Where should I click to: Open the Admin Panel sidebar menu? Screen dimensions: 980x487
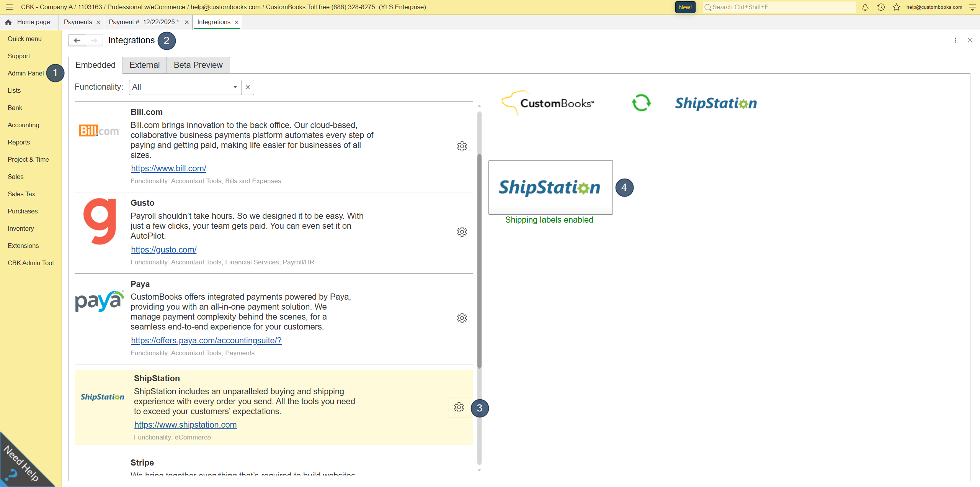26,73
